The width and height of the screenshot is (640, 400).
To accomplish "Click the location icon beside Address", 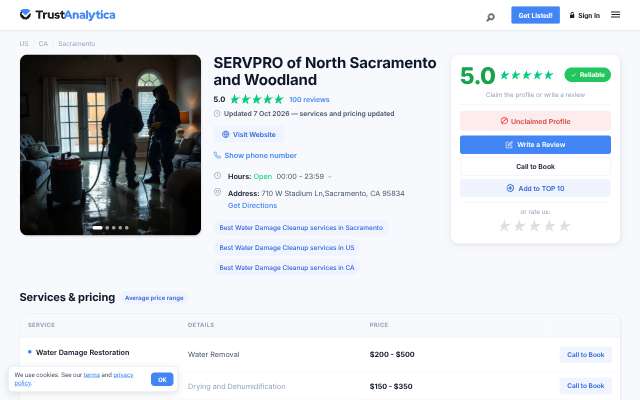I will coord(217,192).
